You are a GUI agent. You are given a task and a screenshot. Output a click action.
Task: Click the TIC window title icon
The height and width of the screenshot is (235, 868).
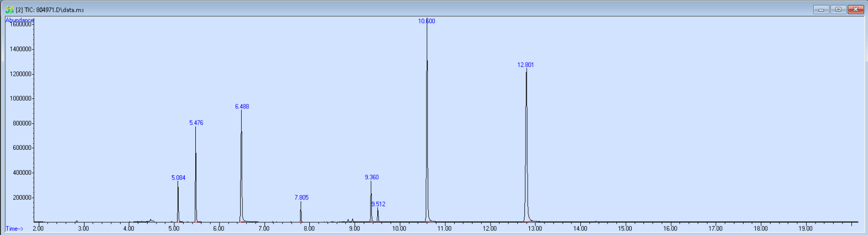(x=9, y=9)
